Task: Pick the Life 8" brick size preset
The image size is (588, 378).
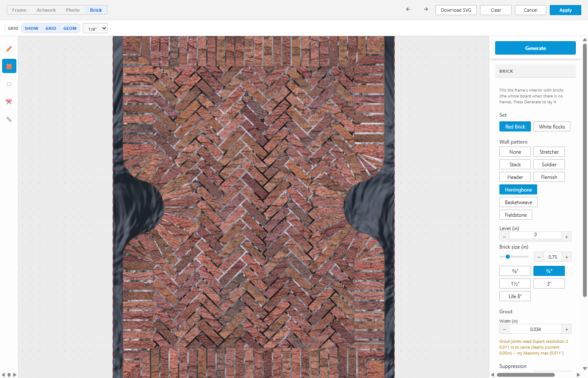Action: pos(515,296)
